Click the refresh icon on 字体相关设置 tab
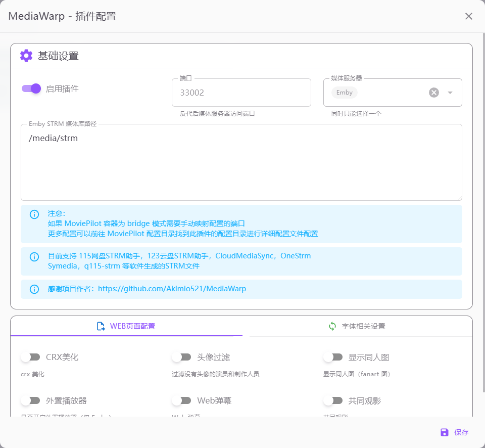 click(x=332, y=326)
